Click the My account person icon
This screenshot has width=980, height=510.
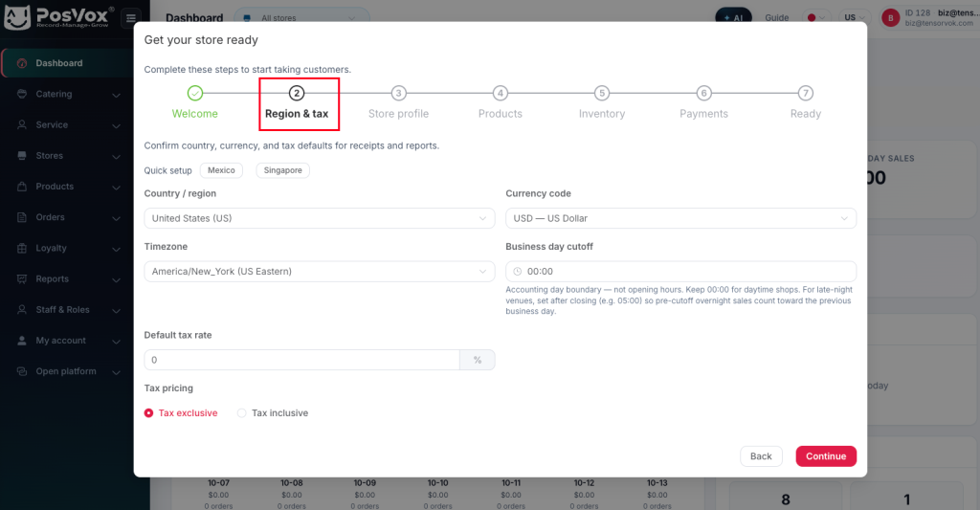22,341
